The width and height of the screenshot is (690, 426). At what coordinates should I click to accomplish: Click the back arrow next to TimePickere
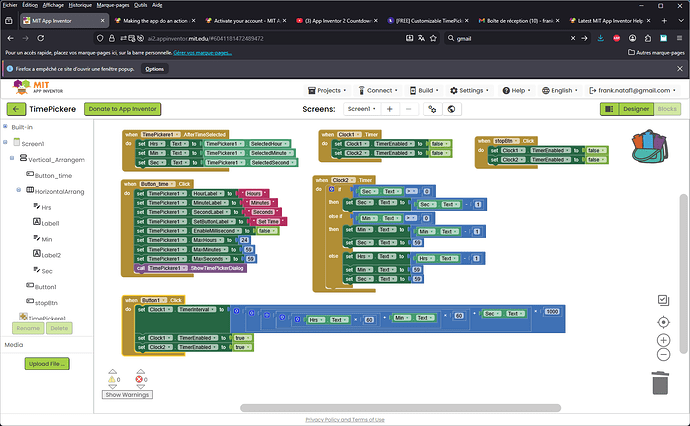click(x=16, y=109)
